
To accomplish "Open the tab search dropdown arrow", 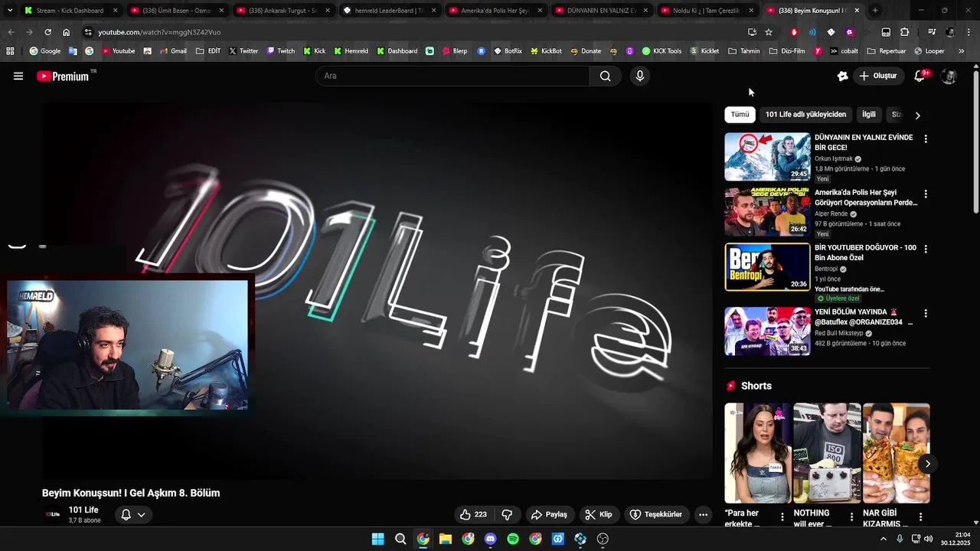I will point(9,11).
